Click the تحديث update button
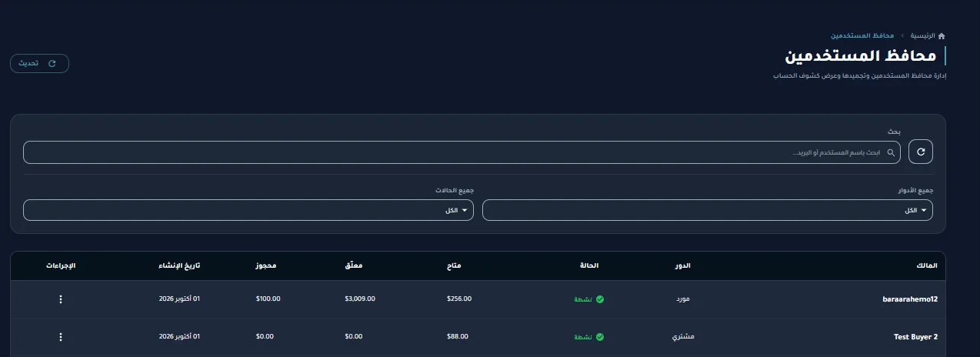This screenshot has height=357, width=980. [x=39, y=64]
